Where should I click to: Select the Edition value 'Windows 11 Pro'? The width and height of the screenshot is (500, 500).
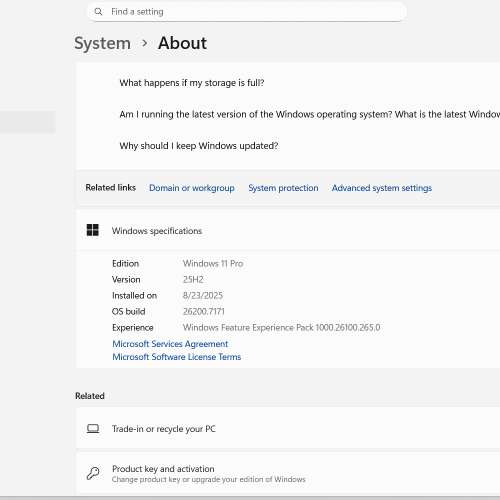coord(213,263)
